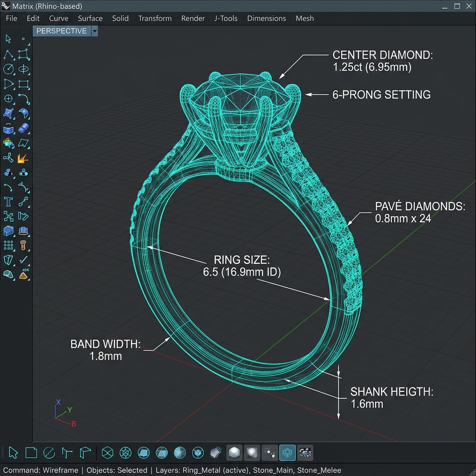Viewport: 476px width, 476px height.
Task: Pick the blue capsule solid tool
Action: coord(23,128)
